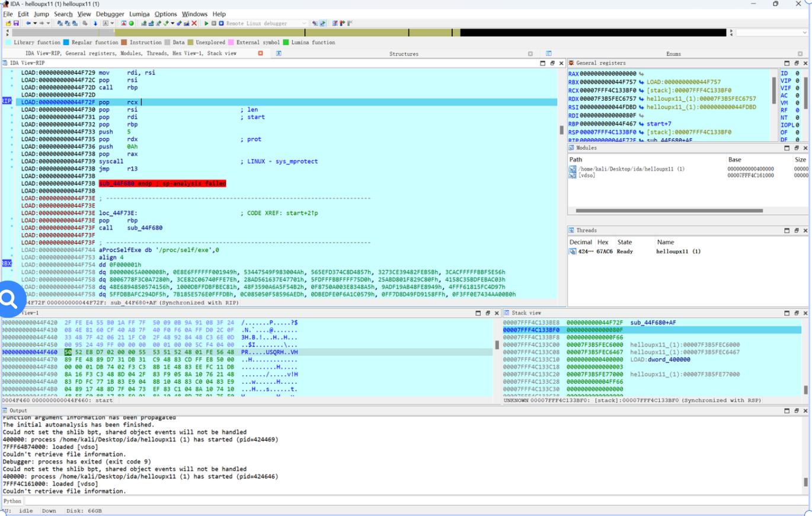Follow the jump arrow next to RDX value
This screenshot has width=812, height=516.
point(642,98)
